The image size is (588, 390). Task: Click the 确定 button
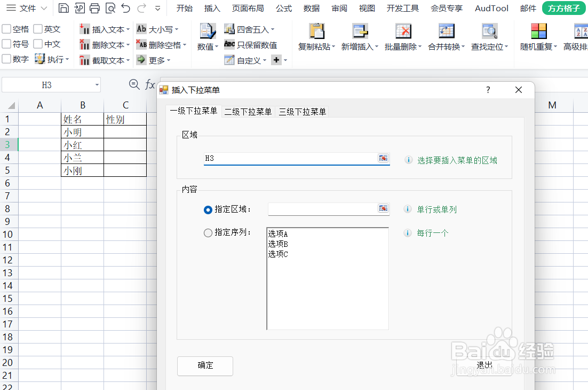205,365
